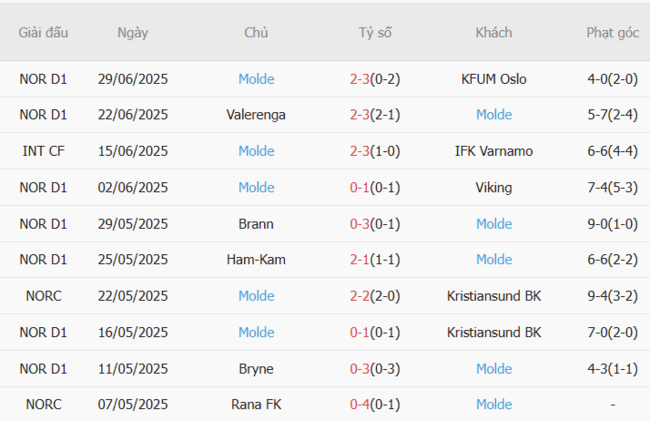Select the Ham-Kam home team

pyautogui.click(x=256, y=260)
